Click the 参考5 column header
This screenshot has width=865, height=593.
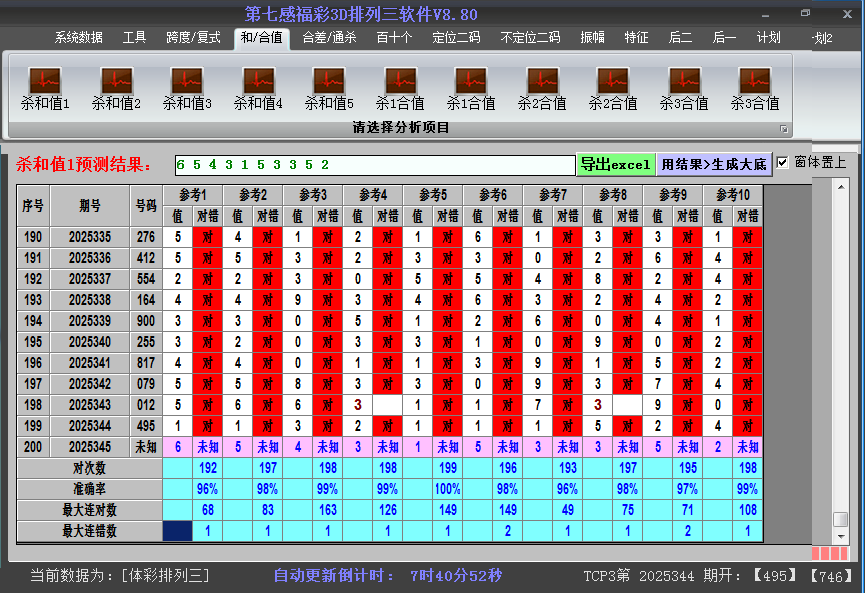click(x=432, y=194)
